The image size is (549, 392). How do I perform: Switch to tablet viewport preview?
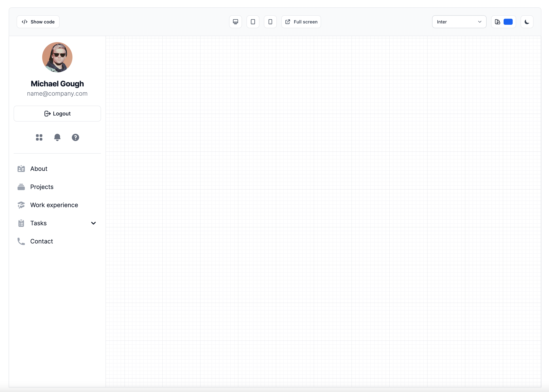click(x=253, y=22)
